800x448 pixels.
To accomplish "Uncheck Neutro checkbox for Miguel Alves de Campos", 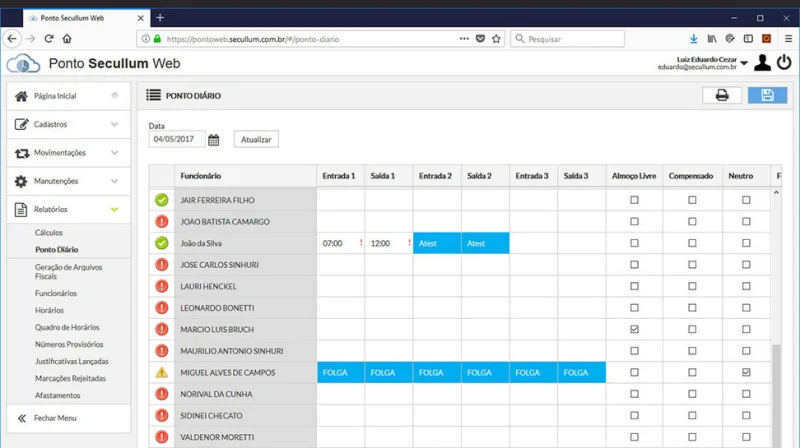I will click(x=746, y=373).
